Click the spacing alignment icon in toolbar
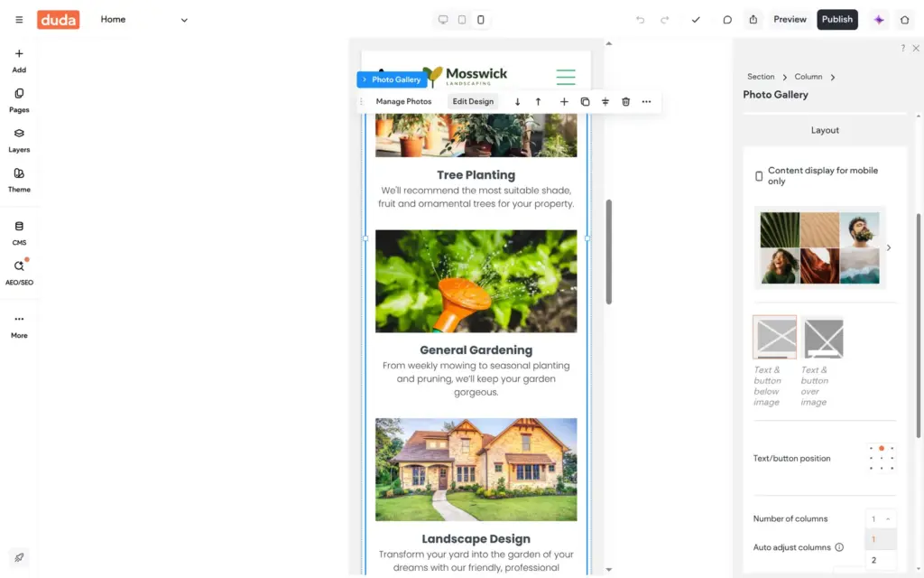The width and height of the screenshot is (924, 578). [x=605, y=101]
